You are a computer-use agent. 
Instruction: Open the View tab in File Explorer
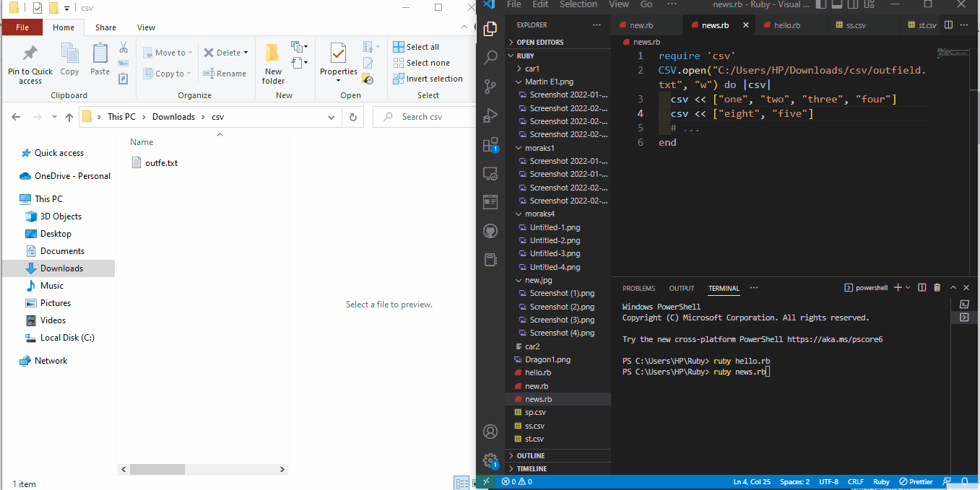146,27
